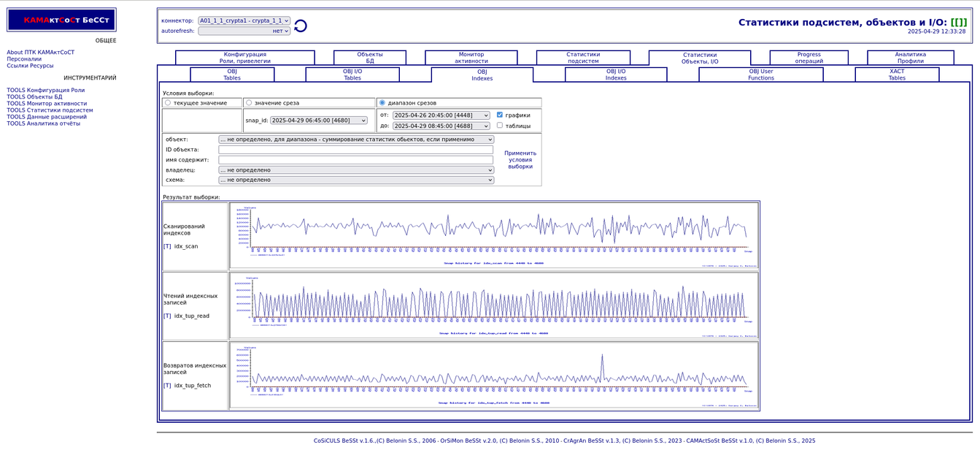Open the snap_id snapshot dropdown
The width and height of the screenshot is (980, 458).
coord(318,121)
